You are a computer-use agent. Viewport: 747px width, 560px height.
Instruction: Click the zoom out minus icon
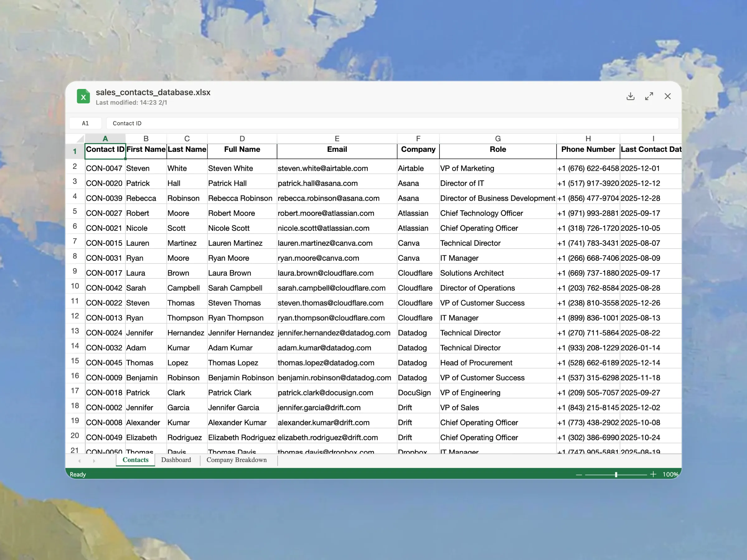pos(579,474)
